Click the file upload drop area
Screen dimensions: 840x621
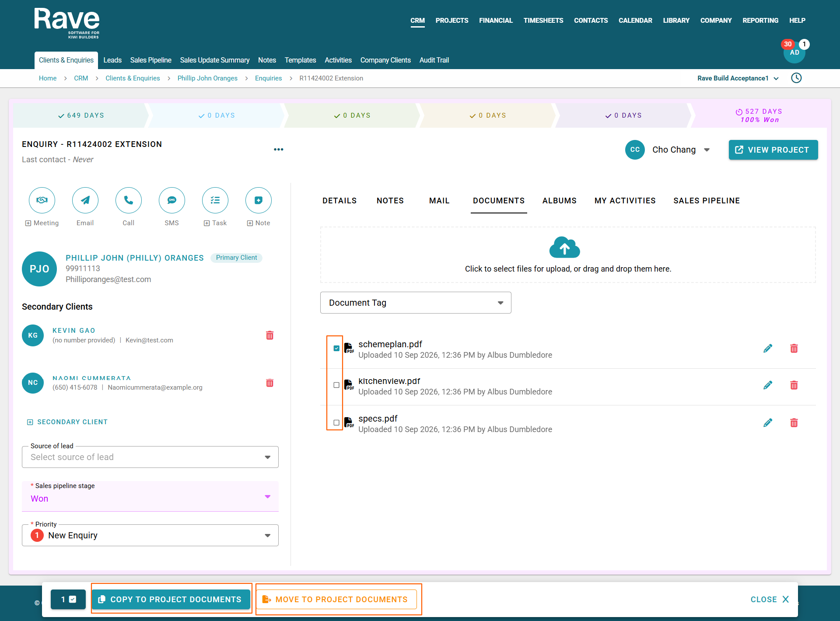point(568,255)
